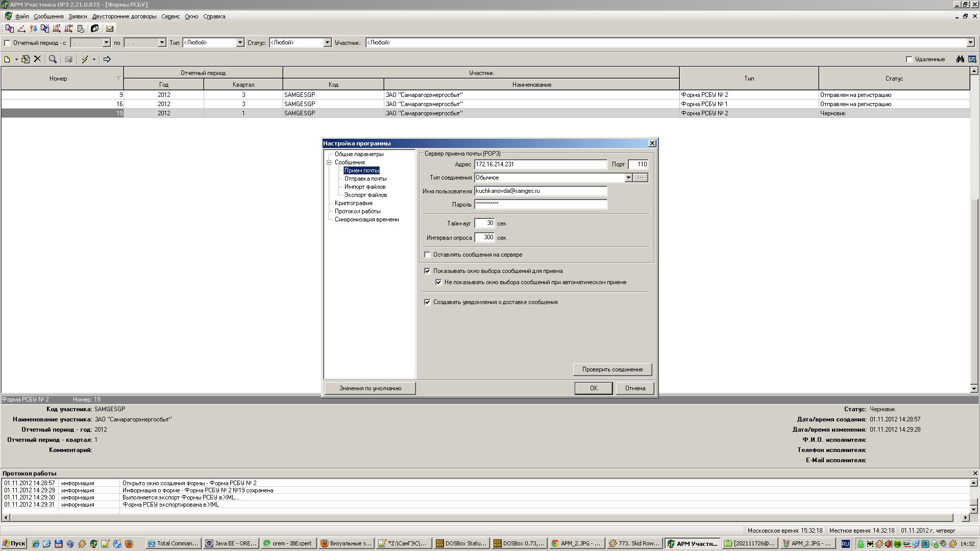The width and height of the screenshot is (980, 551).
Task: Open Тип соединения dropdown in settings dialog
Action: [x=628, y=178]
